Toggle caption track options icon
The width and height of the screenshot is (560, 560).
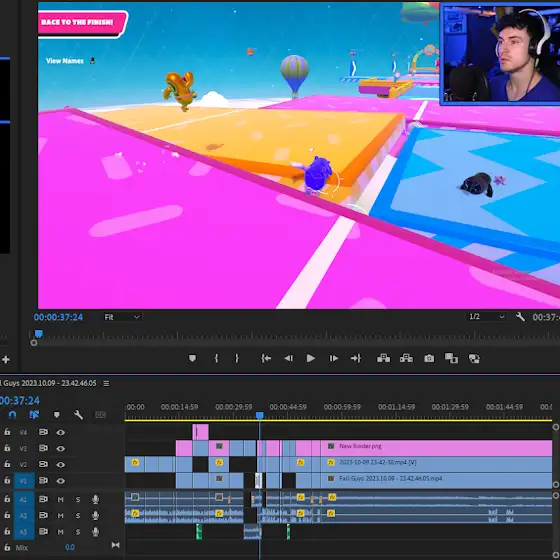click(x=100, y=415)
